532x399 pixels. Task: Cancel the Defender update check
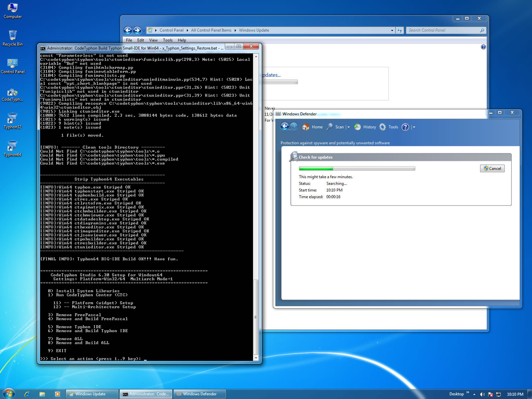(x=492, y=169)
